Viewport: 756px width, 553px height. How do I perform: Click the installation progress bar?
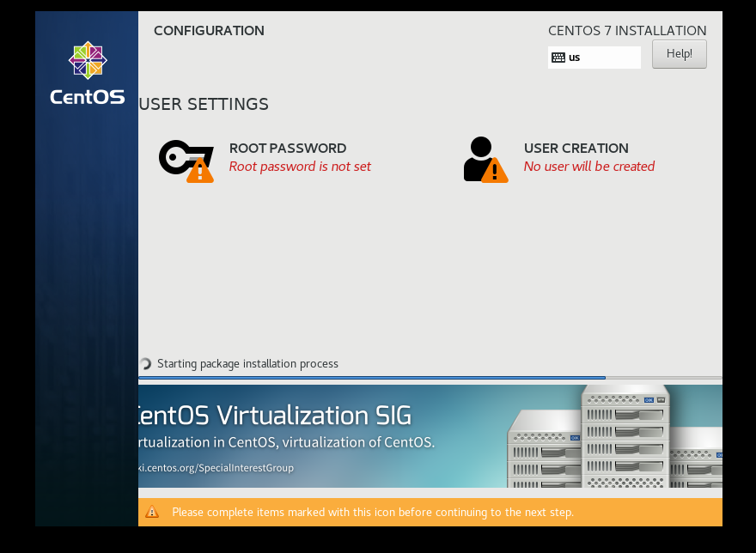tap(430, 378)
